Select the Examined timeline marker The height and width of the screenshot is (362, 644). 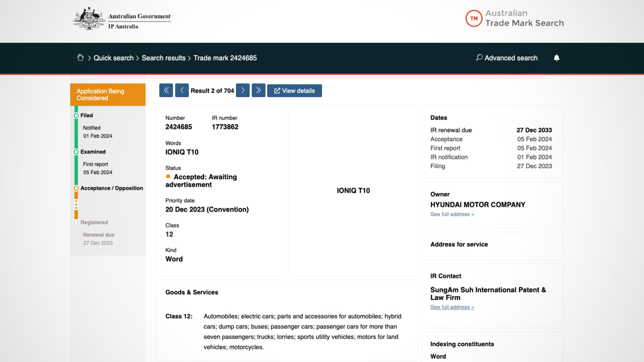[x=76, y=152]
